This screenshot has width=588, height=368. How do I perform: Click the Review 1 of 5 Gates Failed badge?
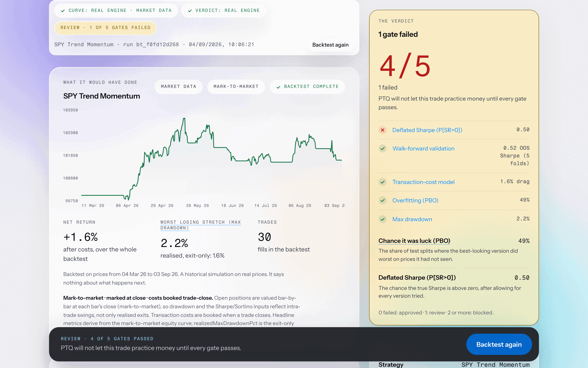[x=105, y=28]
